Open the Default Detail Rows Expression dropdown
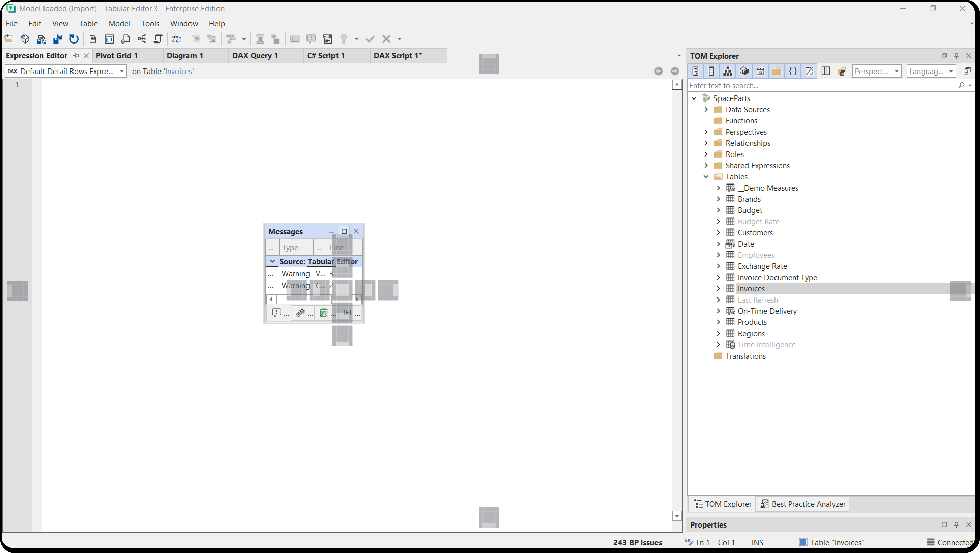Image resolution: width=980 pixels, height=553 pixels. tap(122, 71)
